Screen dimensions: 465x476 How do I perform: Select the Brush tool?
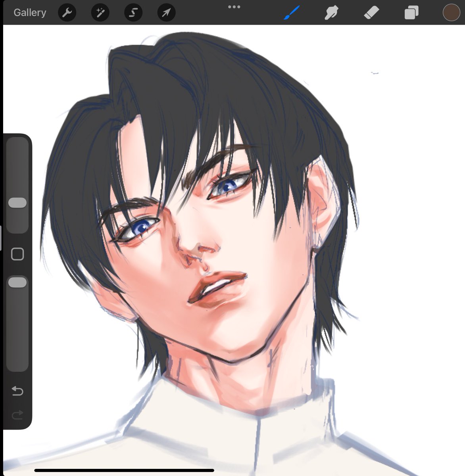292,13
